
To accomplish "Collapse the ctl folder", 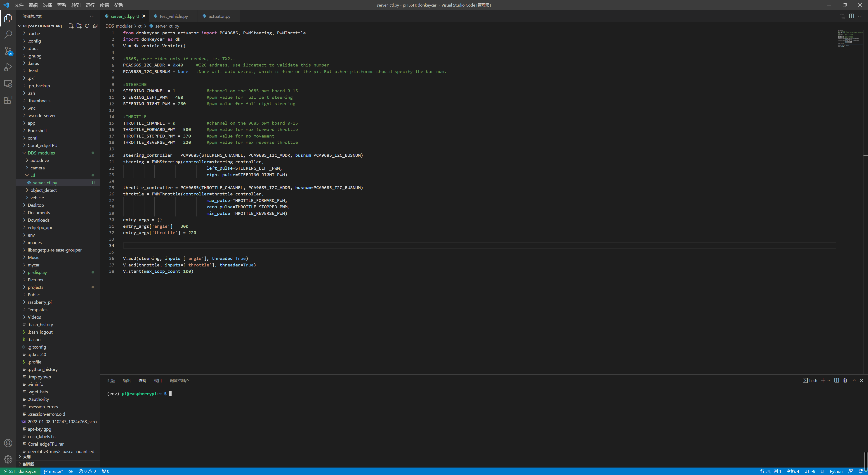I will [x=32, y=175].
